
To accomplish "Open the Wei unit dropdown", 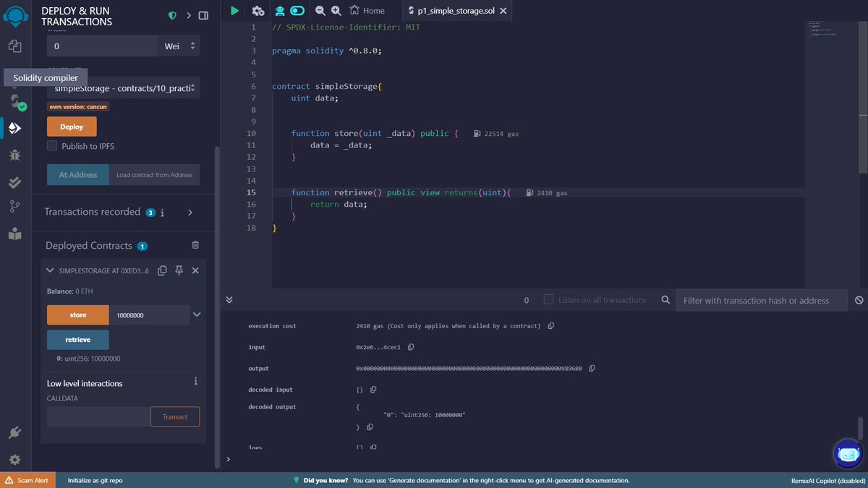I will coord(179,46).
